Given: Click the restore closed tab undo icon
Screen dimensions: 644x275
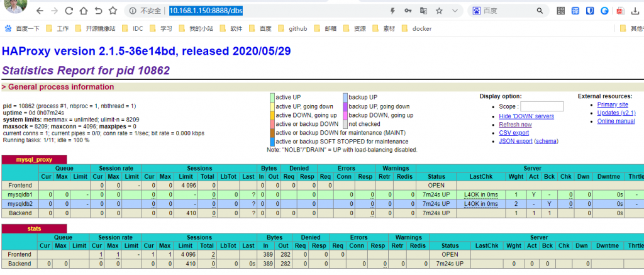Looking at the screenshot, I should [x=98, y=11].
